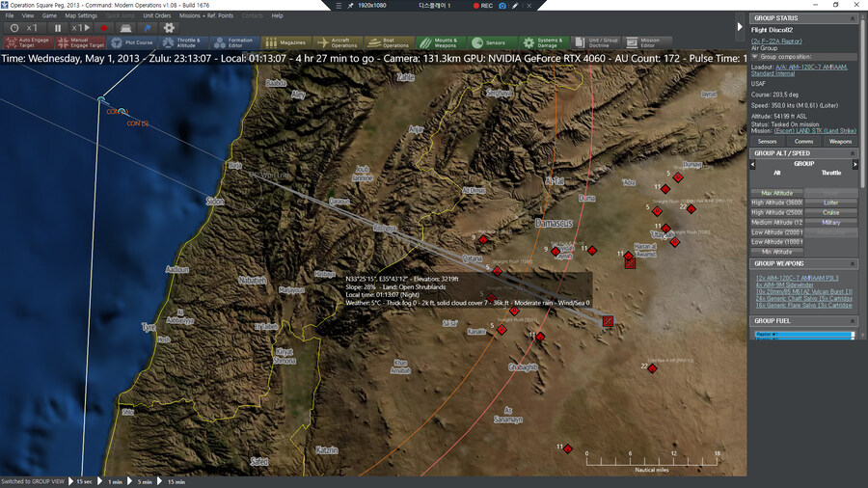Open Sensors toolbar button
Screen dimensions: 868x488
pyautogui.click(x=492, y=42)
